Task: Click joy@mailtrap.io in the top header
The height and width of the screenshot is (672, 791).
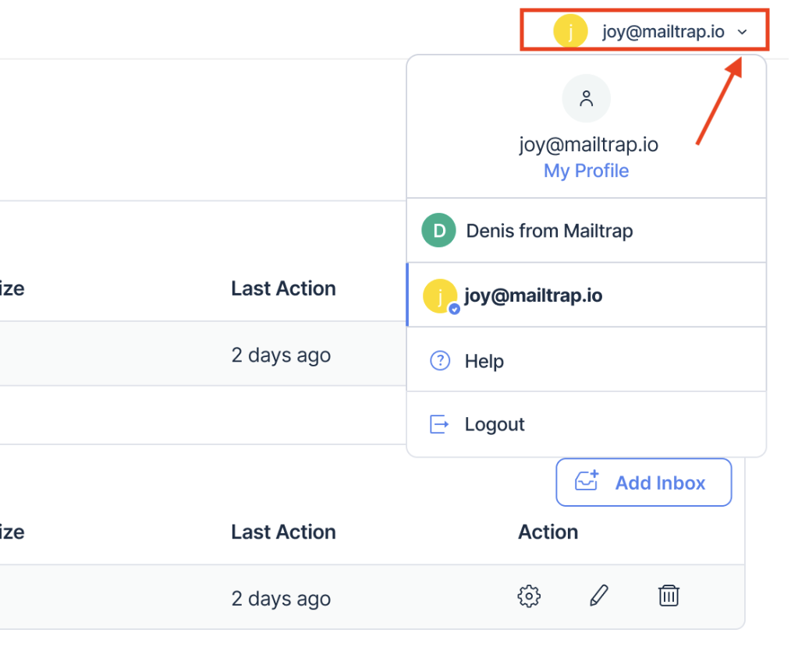Action: [663, 32]
